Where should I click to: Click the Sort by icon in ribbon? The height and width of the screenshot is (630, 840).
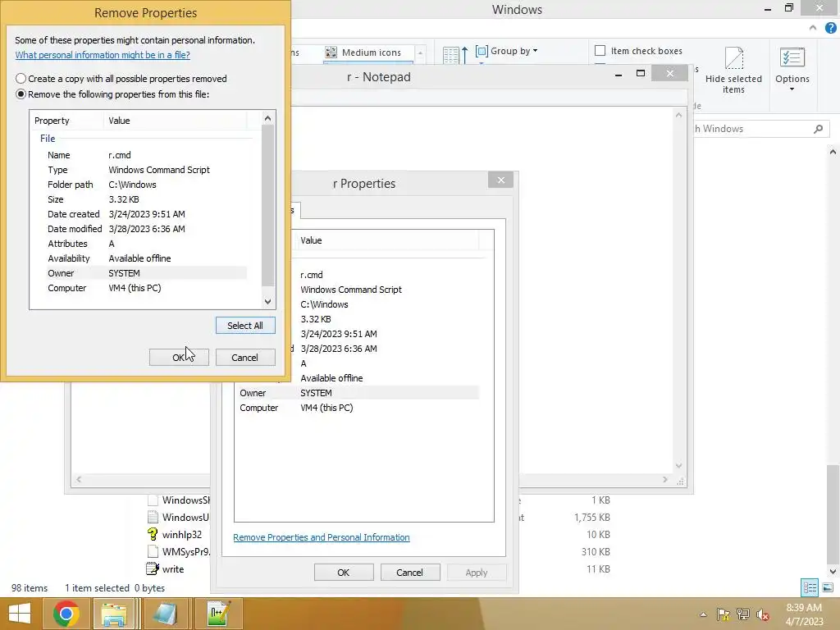455,55
